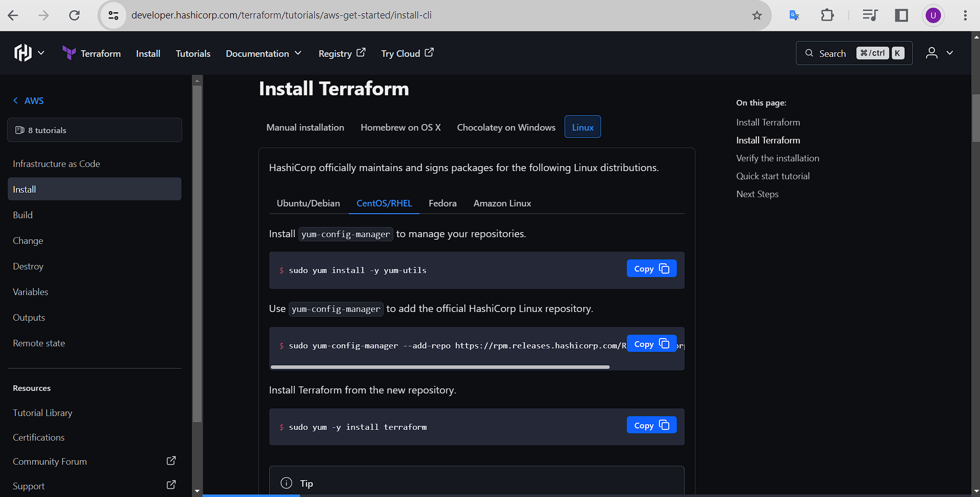Open Chrome three-dot menu
This screenshot has height=497, width=980.
click(x=965, y=15)
